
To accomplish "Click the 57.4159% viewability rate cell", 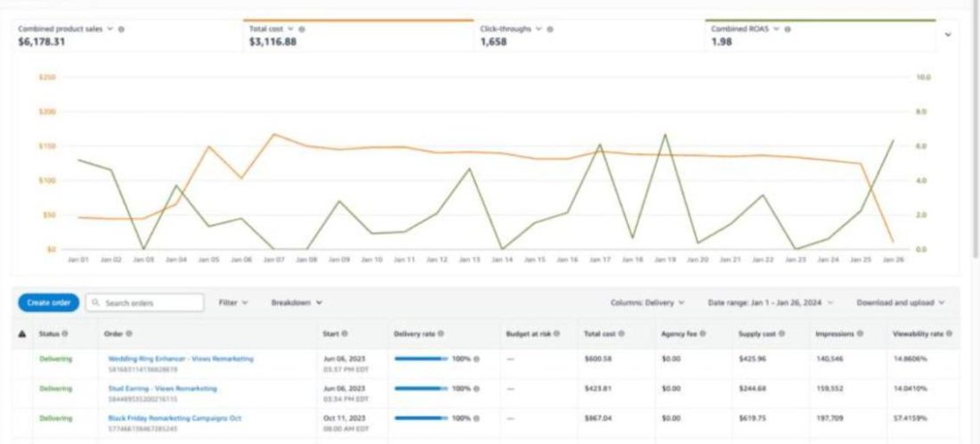I will click(911, 418).
